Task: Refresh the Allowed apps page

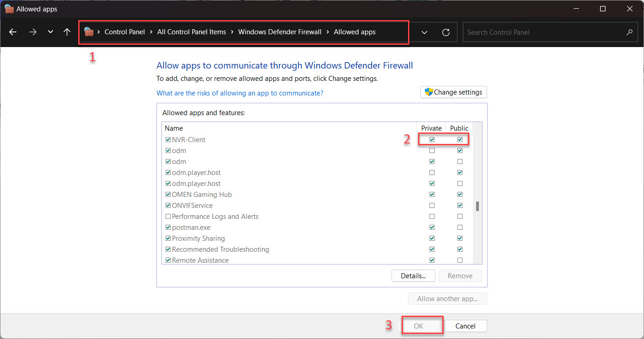Action: pyautogui.click(x=446, y=32)
